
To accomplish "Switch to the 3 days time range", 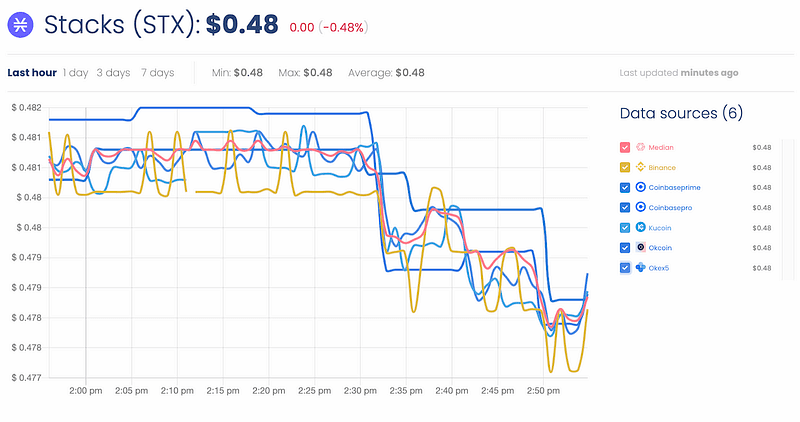I will click(x=113, y=73).
